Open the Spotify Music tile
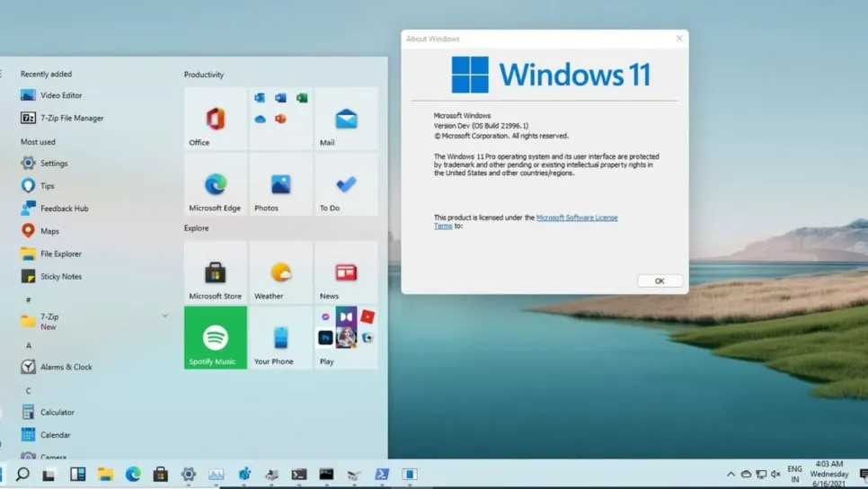The image size is (868, 489). tap(215, 338)
